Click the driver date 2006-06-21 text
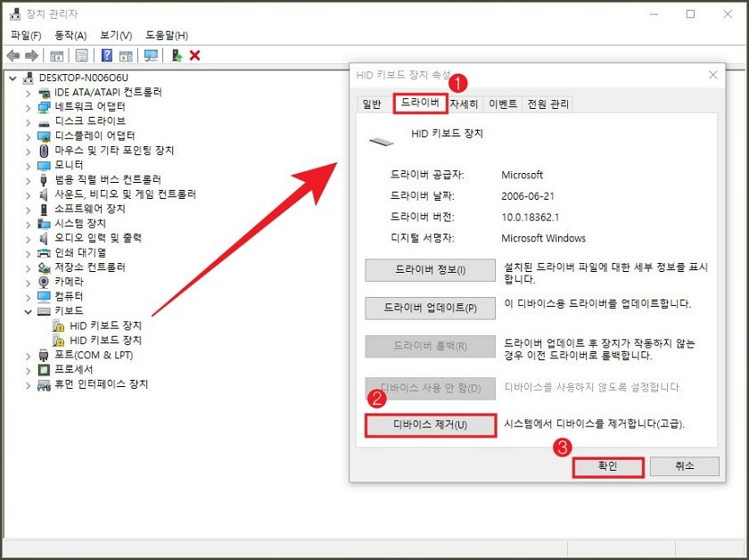 (527, 196)
